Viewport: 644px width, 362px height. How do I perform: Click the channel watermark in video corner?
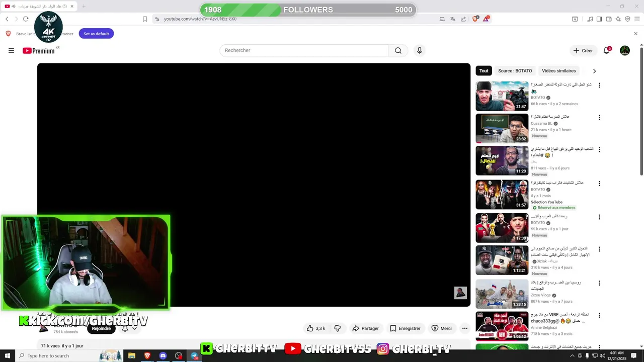click(460, 293)
